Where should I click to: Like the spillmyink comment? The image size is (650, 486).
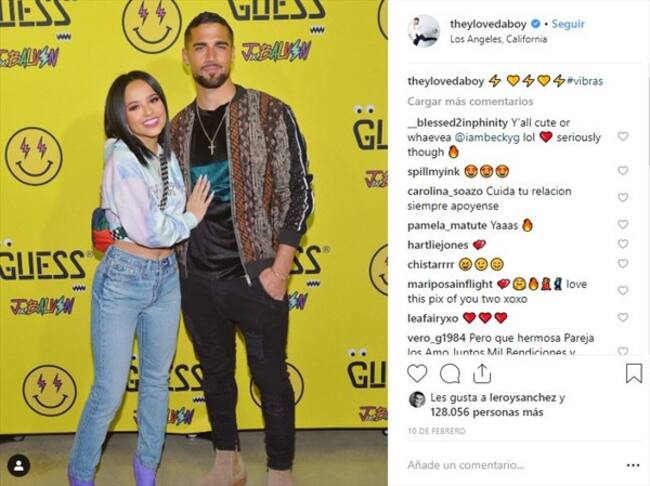[x=623, y=170]
